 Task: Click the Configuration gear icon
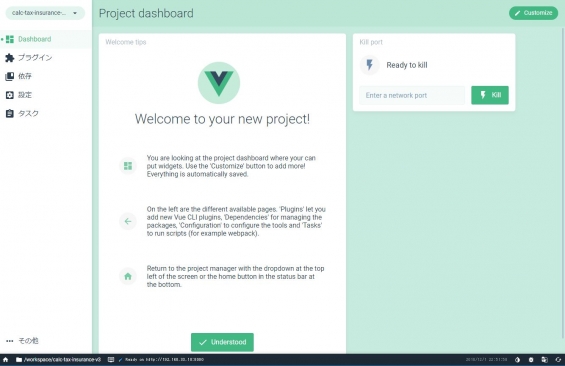coord(10,95)
